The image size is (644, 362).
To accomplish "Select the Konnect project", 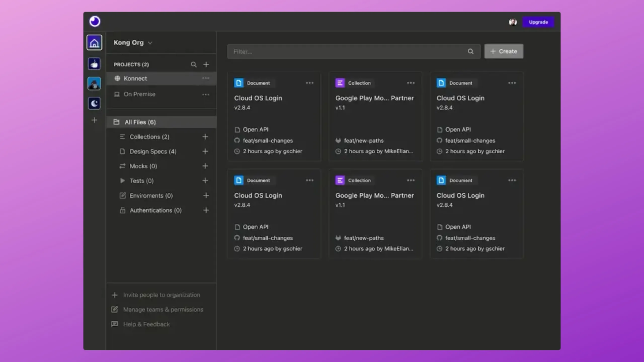I will point(161,78).
